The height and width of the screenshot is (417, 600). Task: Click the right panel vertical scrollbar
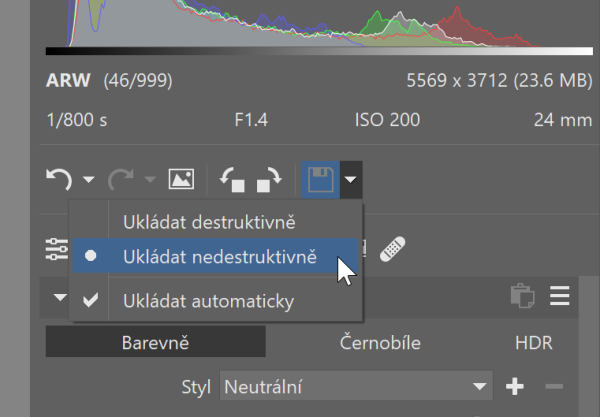589,346
